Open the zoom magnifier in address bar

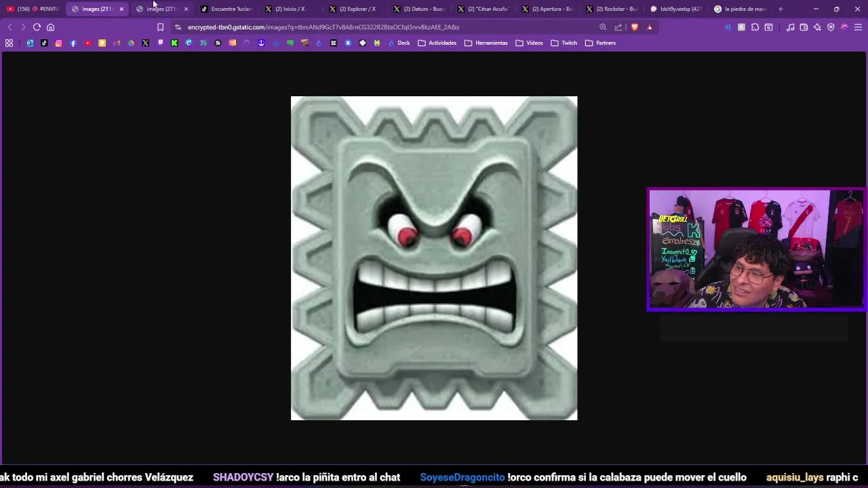[603, 27]
